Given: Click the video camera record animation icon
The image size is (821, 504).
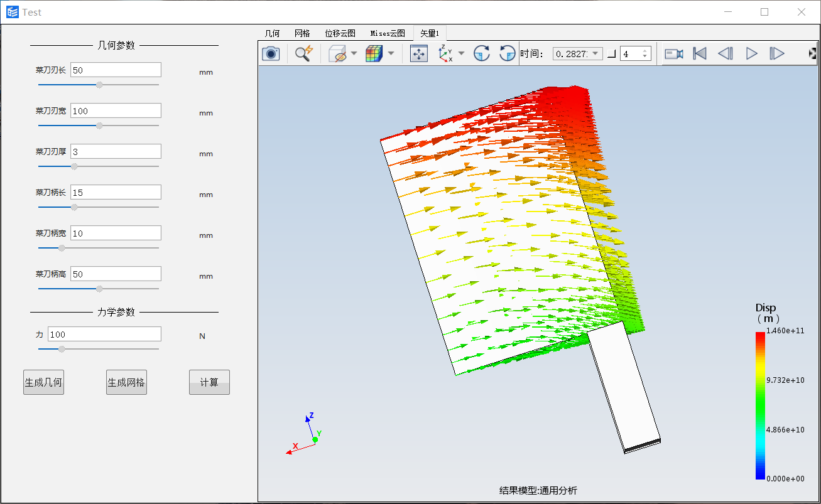Looking at the screenshot, I should (x=674, y=53).
